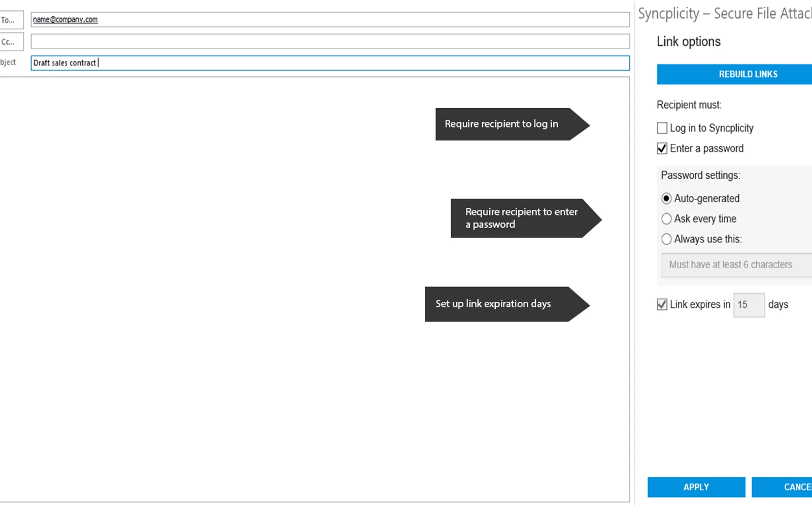The height and width of the screenshot is (508, 812).
Task: Click the Cc... recipients button
Action: (11, 42)
